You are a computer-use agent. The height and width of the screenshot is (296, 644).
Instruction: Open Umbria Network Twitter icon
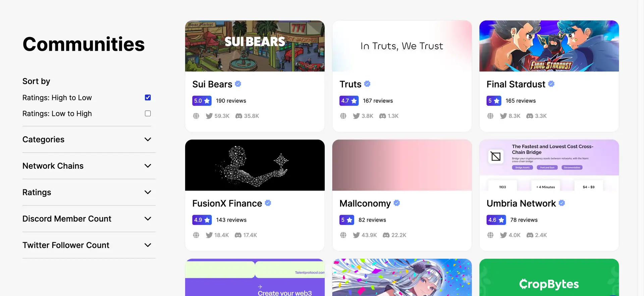(x=503, y=235)
